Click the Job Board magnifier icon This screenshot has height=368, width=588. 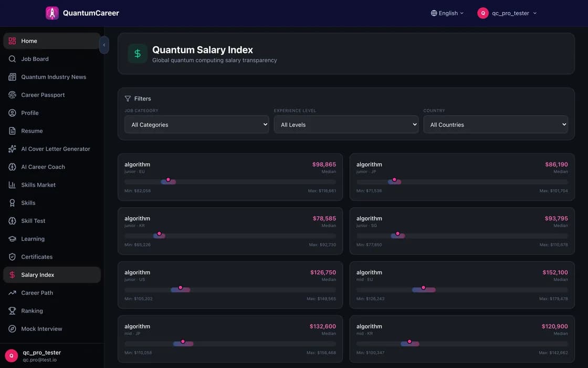13,59
